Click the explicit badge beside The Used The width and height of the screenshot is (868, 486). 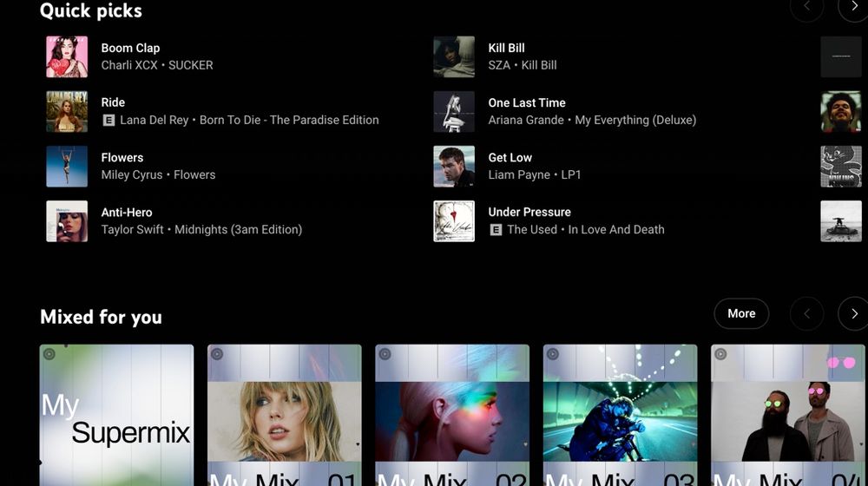point(496,230)
